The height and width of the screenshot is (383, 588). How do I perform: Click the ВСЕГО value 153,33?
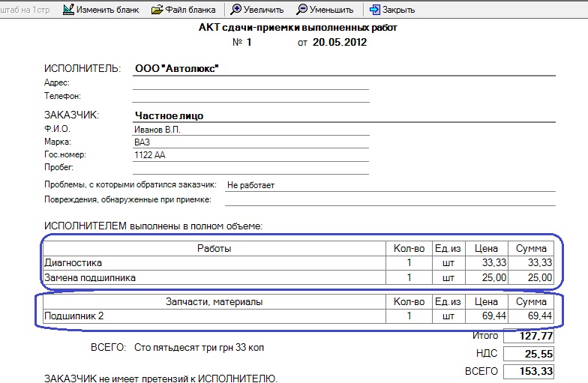[x=529, y=372]
